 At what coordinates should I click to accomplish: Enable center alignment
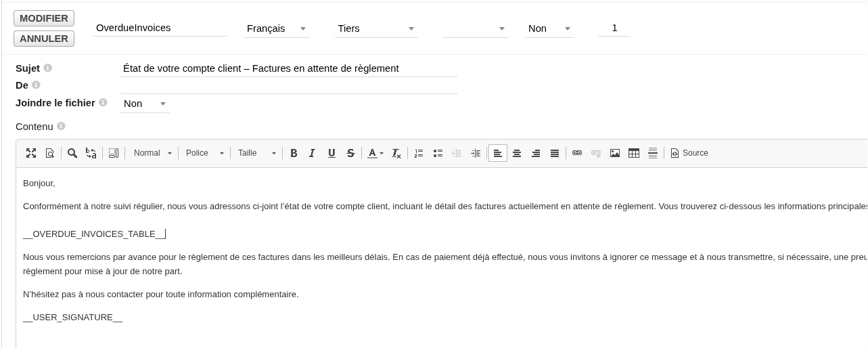(517, 153)
